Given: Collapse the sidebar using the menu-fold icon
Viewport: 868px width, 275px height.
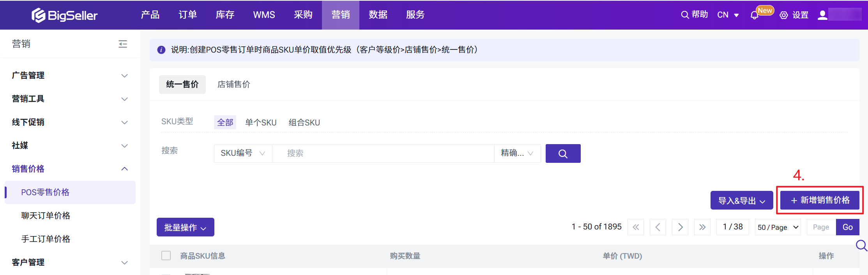Looking at the screenshot, I should click(123, 44).
